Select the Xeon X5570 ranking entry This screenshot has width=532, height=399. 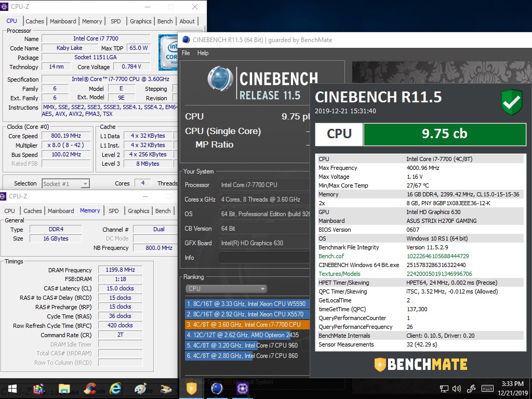tap(247, 314)
